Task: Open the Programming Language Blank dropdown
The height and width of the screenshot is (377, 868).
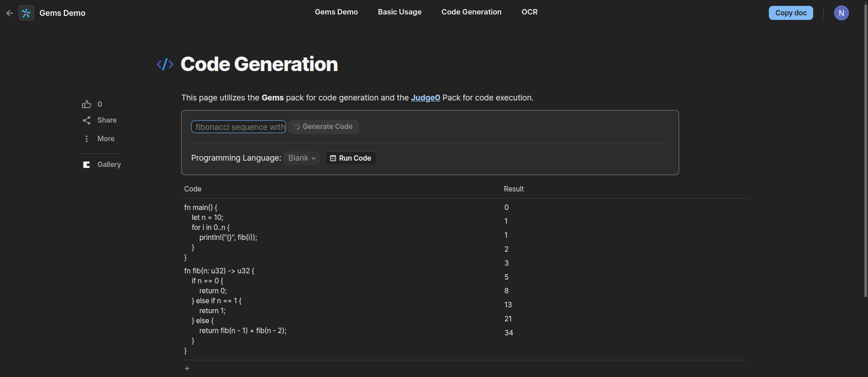Action: tap(302, 158)
